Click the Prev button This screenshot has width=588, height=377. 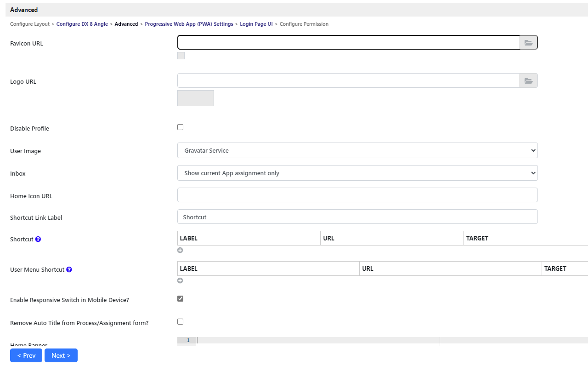click(x=26, y=355)
